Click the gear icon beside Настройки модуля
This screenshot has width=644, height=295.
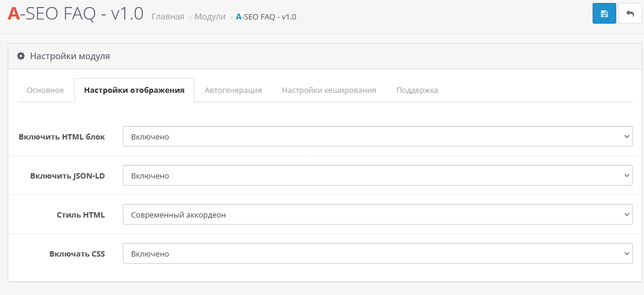pos(21,56)
